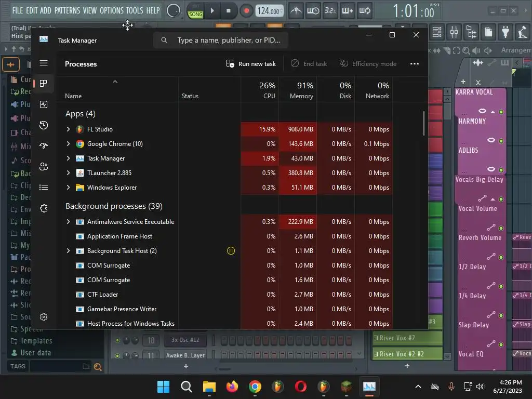Expand Windows Explorer process group
Screen dimensions: 532x399
click(x=68, y=188)
